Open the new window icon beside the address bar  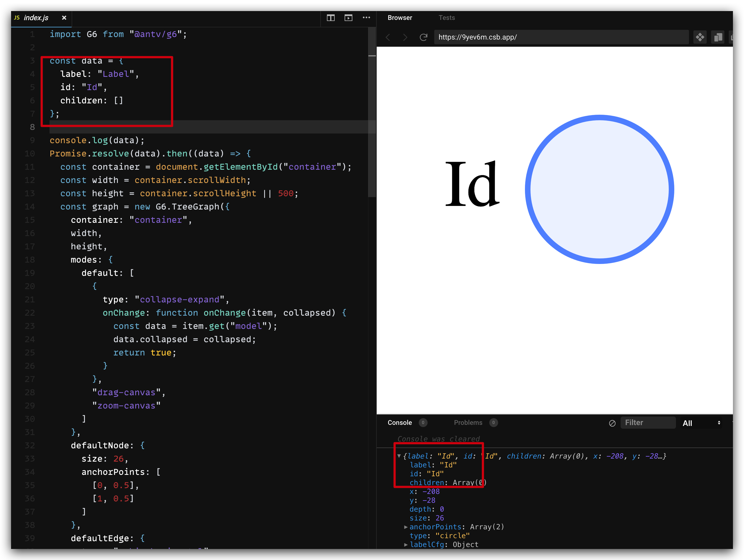pyautogui.click(x=718, y=37)
